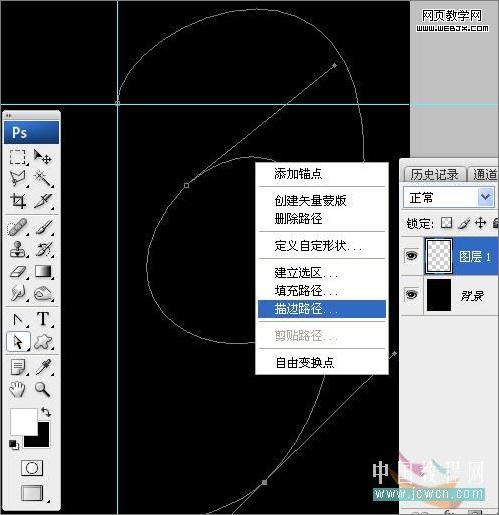Select the History Brush tool

pos(43,249)
